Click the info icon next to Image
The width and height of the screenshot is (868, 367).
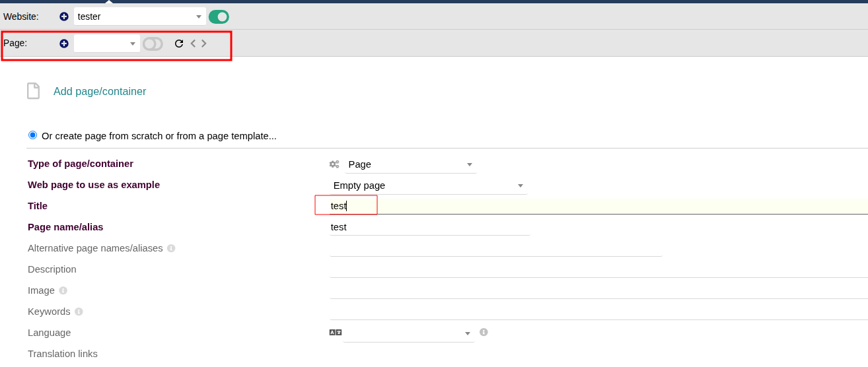point(63,290)
